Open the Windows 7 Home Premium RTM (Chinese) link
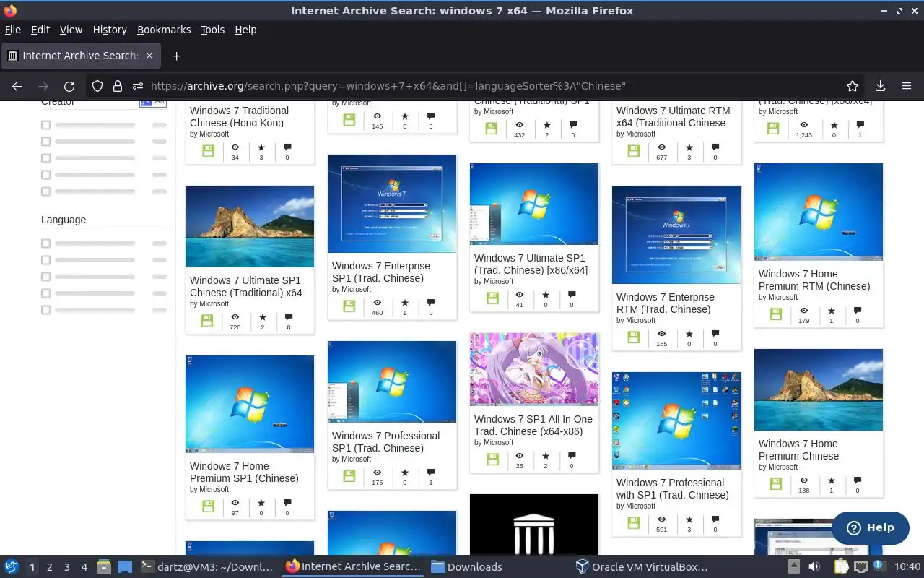This screenshot has height=578, width=924. tap(814, 280)
